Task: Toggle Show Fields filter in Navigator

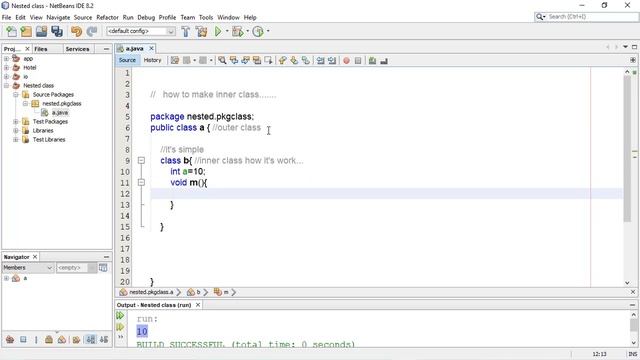Action: point(23,340)
